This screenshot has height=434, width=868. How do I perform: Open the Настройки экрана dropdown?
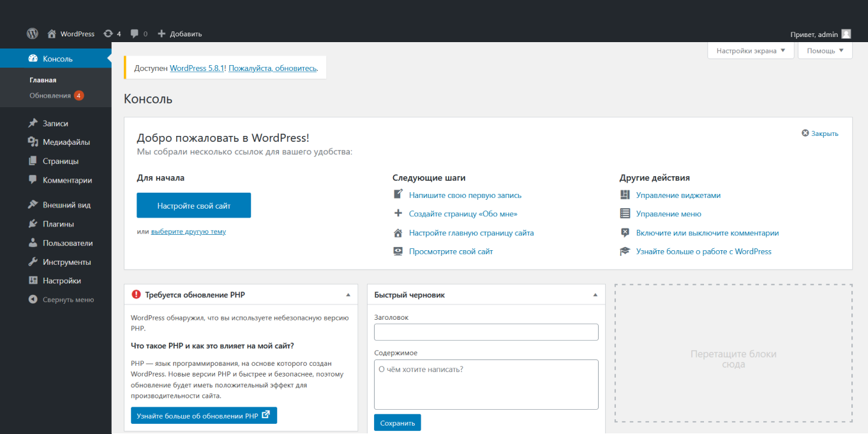coord(751,50)
